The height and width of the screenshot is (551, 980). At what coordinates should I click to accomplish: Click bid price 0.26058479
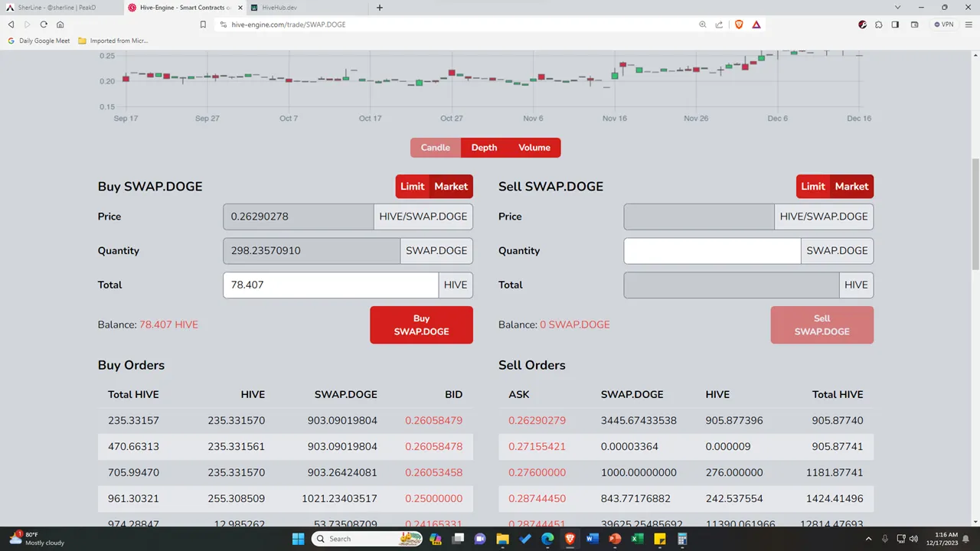coord(433,420)
